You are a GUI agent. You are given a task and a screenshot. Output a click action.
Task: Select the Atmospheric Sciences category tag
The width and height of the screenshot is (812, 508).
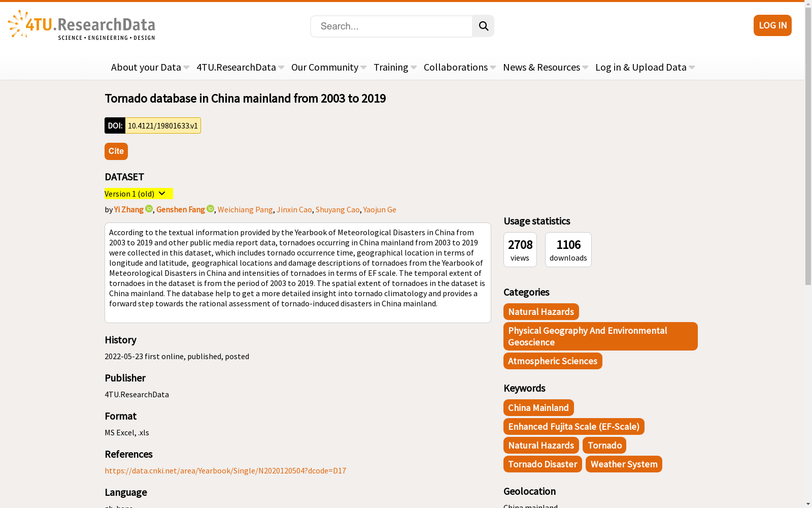(553, 361)
